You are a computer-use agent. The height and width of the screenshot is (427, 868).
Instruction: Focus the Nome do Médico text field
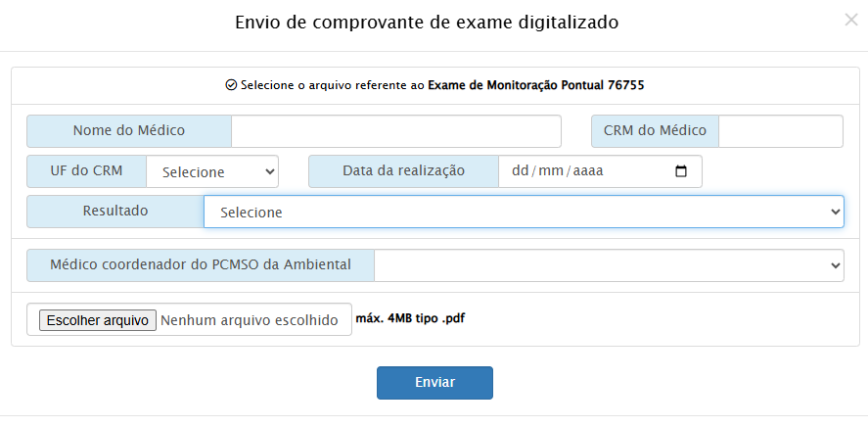[x=396, y=131]
